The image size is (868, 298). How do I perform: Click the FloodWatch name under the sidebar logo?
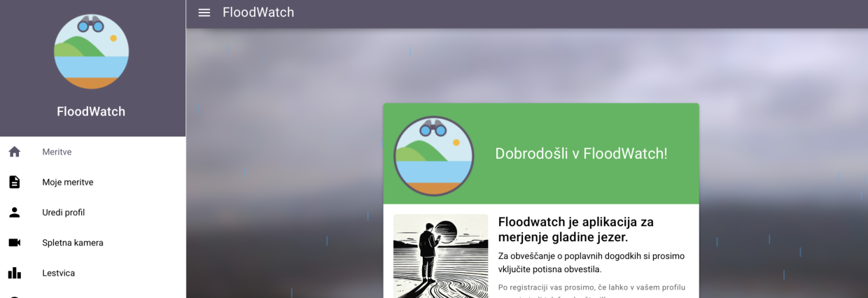[x=91, y=111]
